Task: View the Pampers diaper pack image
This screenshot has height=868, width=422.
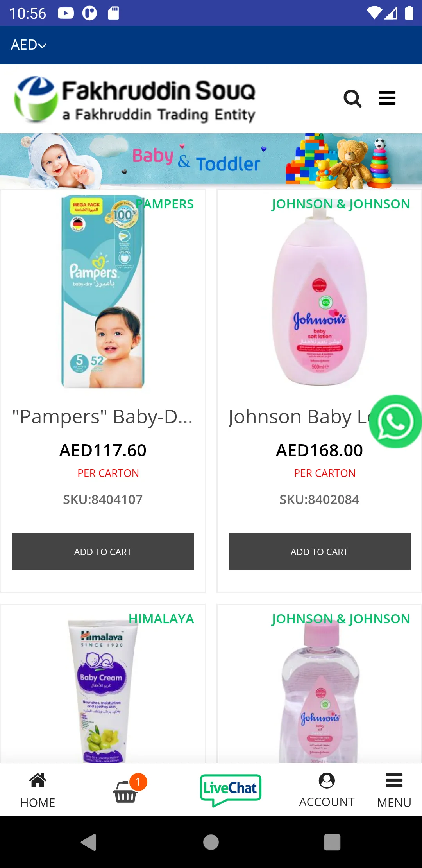Action: (103, 292)
